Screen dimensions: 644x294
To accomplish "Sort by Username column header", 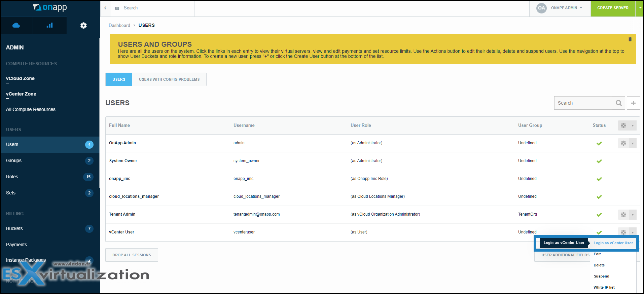I will click(x=244, y=125).
